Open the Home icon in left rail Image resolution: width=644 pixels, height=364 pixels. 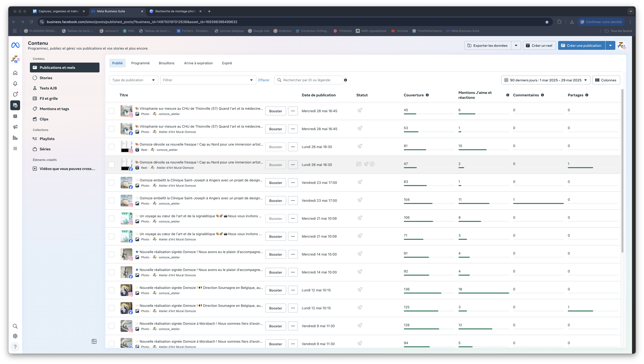(15, 73)
